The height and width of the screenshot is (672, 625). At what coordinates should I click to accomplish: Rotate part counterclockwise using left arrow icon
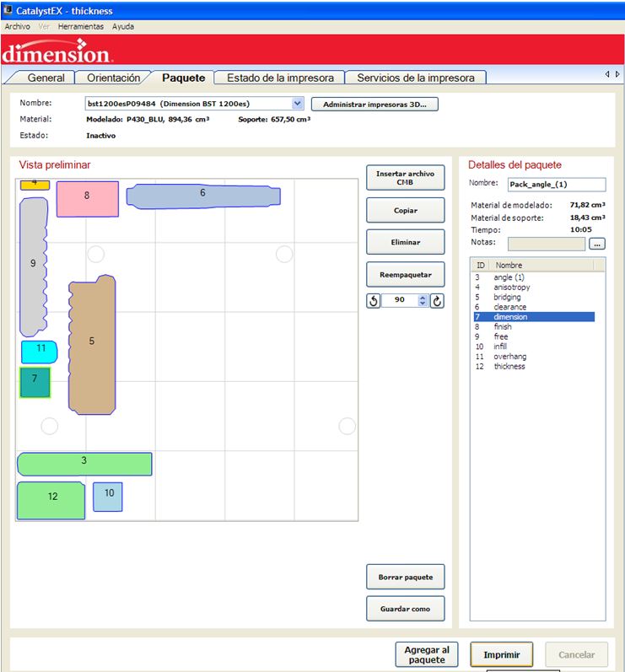pos(374,301)
